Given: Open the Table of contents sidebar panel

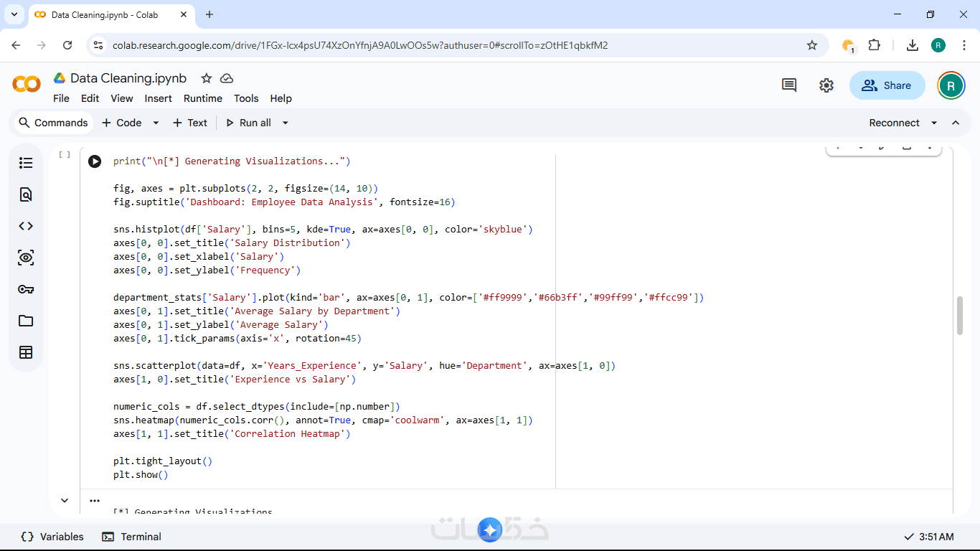Looking at the screenshot, I should 26,163.
